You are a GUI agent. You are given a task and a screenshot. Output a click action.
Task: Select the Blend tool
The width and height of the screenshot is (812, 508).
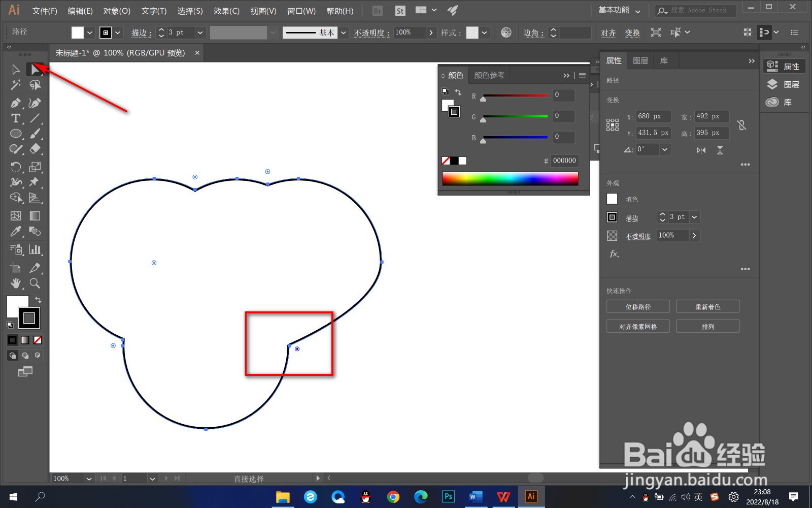[35, 231]
